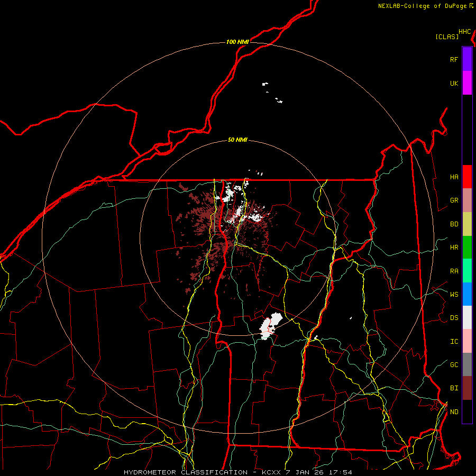This screenshot has height=476, width=476.
Task: Click the ND black legend swatch
Action: [467, 411]
